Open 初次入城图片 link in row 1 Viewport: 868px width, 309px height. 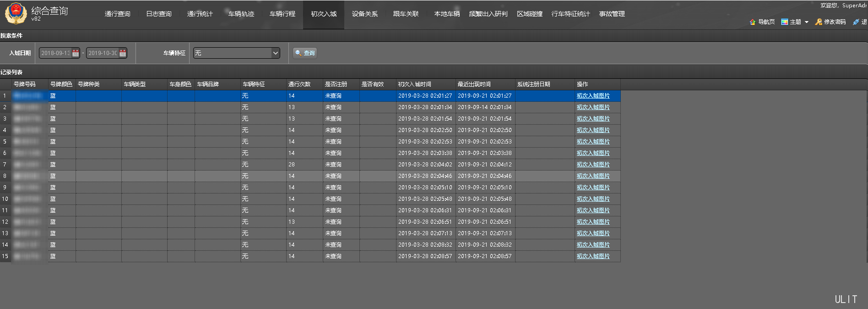coord(593,96)
